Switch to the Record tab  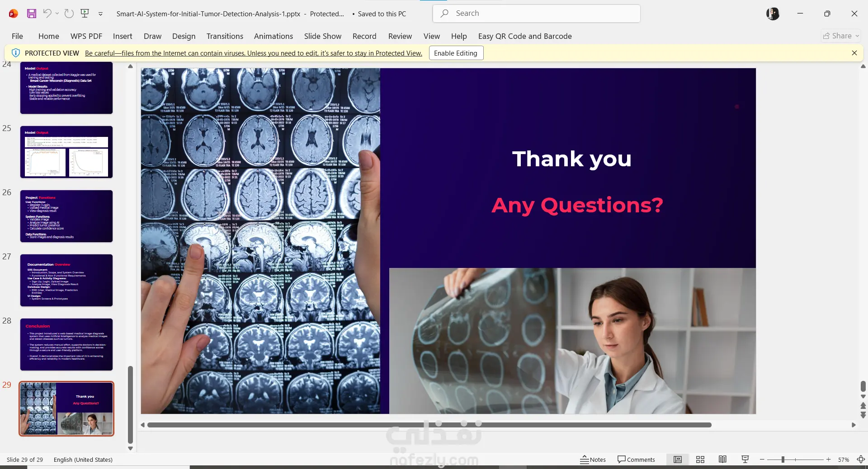pos(364,36)
